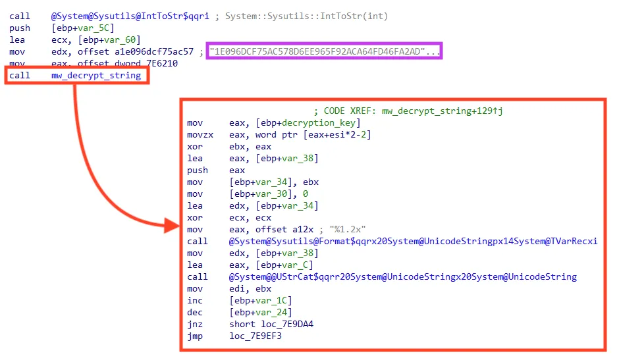The height and width of the screenshot is (364, 619).
Task: Click operand "[ebp+var_5C]" in the push line
Action: [x=83, y=28]
